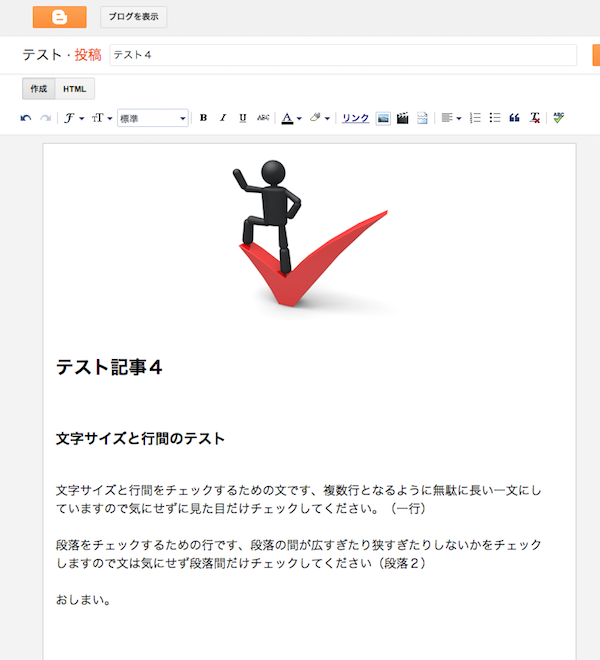Viewport: 600px width, 660px height.
Task: Click the リンク link button
Action: click(355, 118)
